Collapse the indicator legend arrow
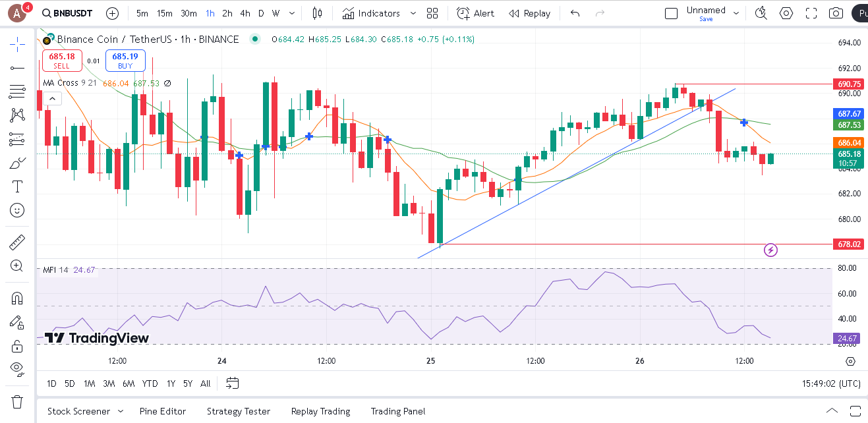This screenshot has width=868, height=423. pyautogui.click(x=52, y=99)
